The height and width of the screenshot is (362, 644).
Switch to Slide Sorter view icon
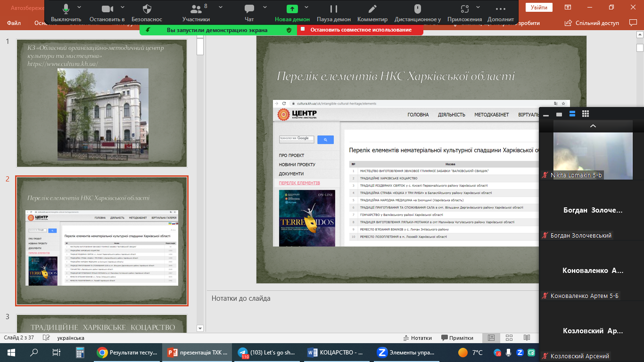tap(509, 338)
